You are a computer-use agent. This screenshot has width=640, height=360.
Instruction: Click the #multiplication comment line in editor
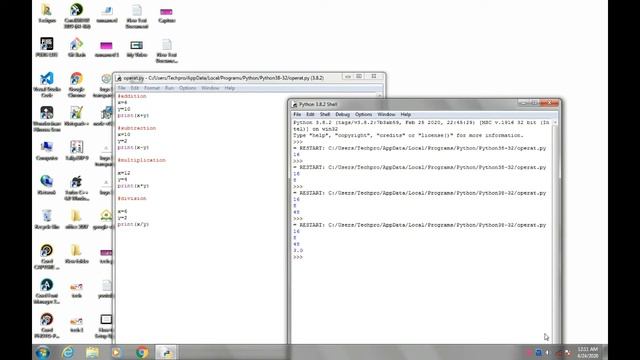pyautogui.click(x=142, y=160)
